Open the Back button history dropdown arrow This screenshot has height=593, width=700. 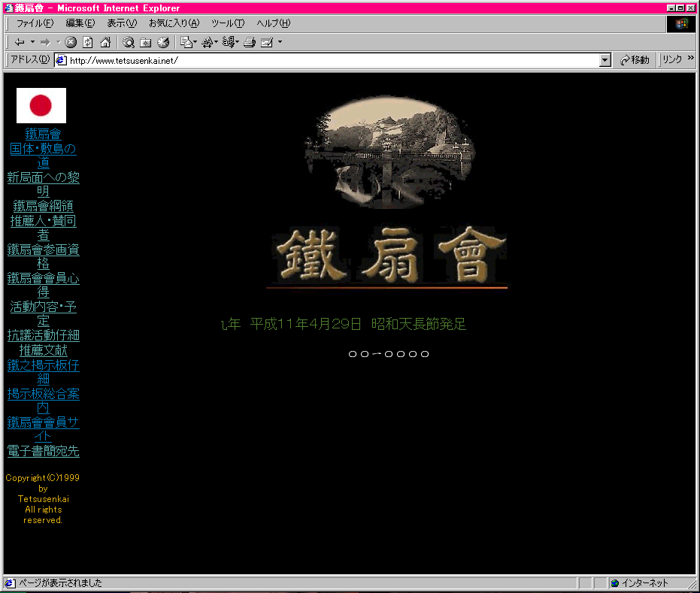pos(32,42)
